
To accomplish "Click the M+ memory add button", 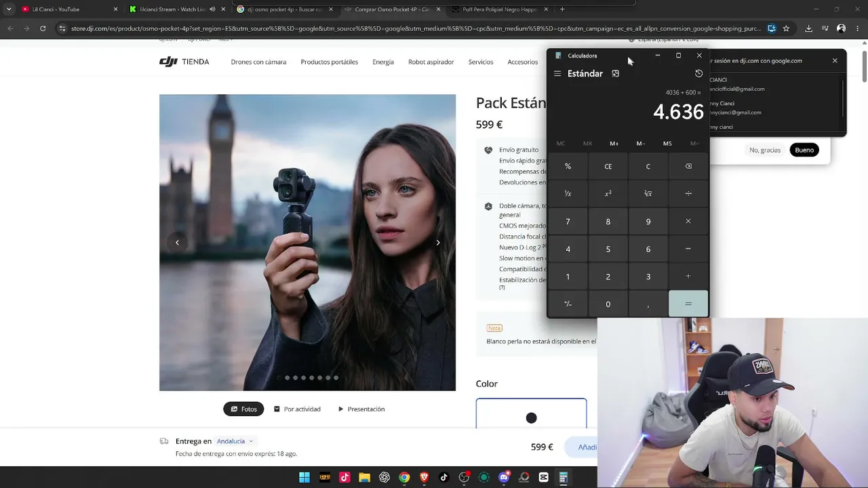I will tap(614, 144).
